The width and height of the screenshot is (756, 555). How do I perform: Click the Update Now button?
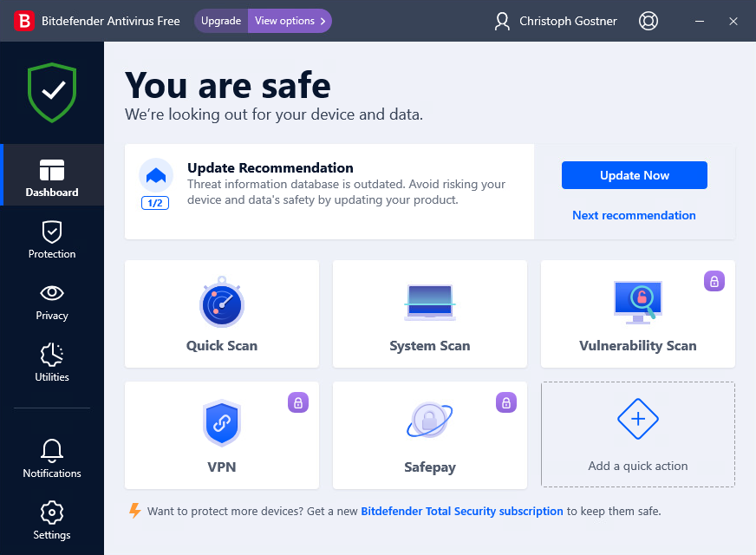634,175
